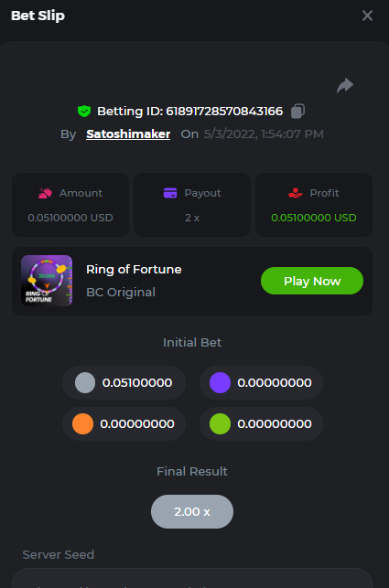Click the Play Now button

[x=312, y=281]
